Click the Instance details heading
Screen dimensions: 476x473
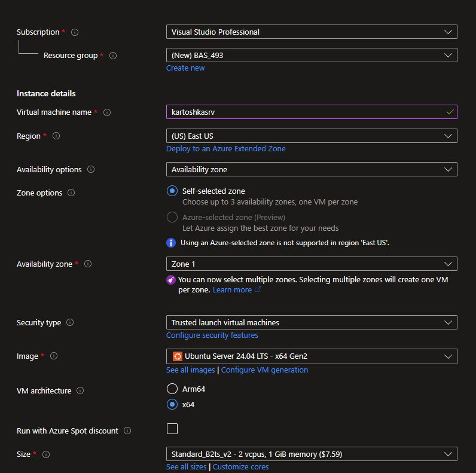pos(46,93)
